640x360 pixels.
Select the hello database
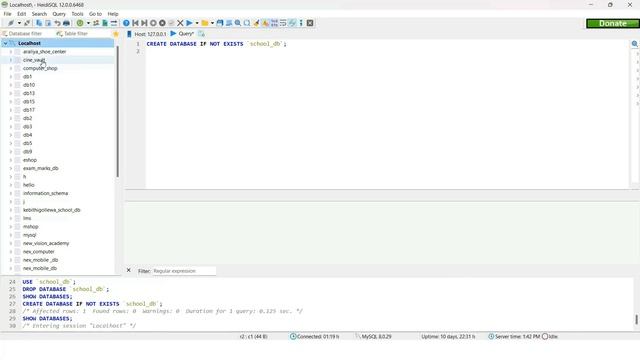coord(29,185)
